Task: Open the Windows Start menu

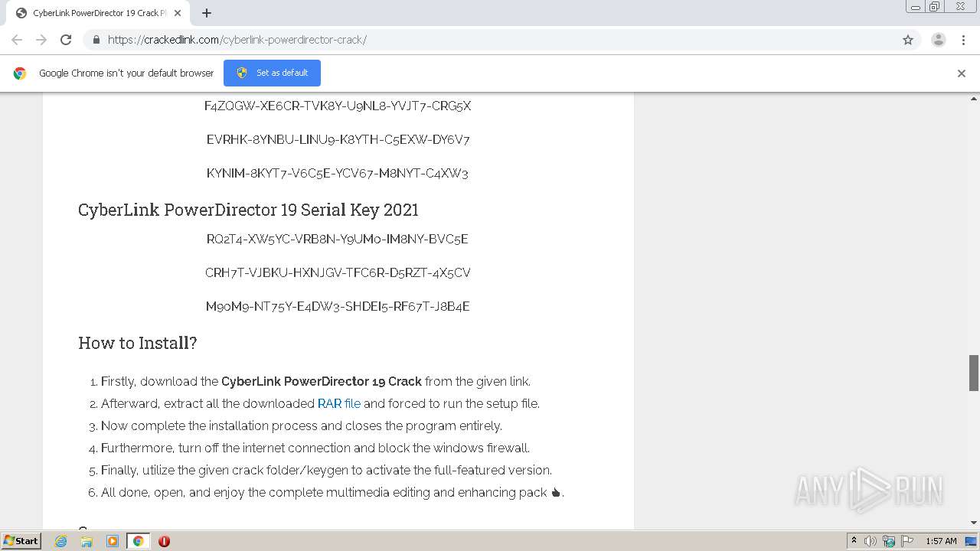Action: point(21,540)
